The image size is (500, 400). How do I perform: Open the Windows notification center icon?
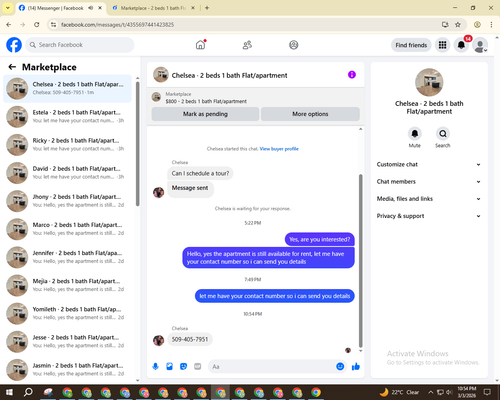coord(487,392)
